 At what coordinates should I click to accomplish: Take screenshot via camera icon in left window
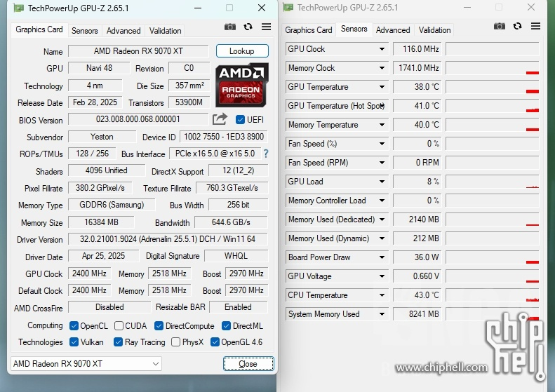230,27
